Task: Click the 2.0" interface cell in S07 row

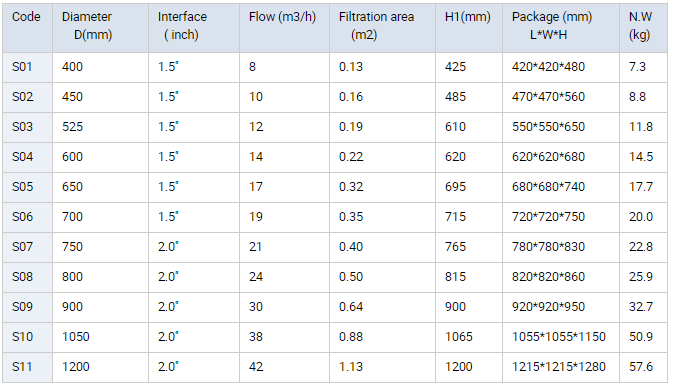Action: [x=194, y=247]
